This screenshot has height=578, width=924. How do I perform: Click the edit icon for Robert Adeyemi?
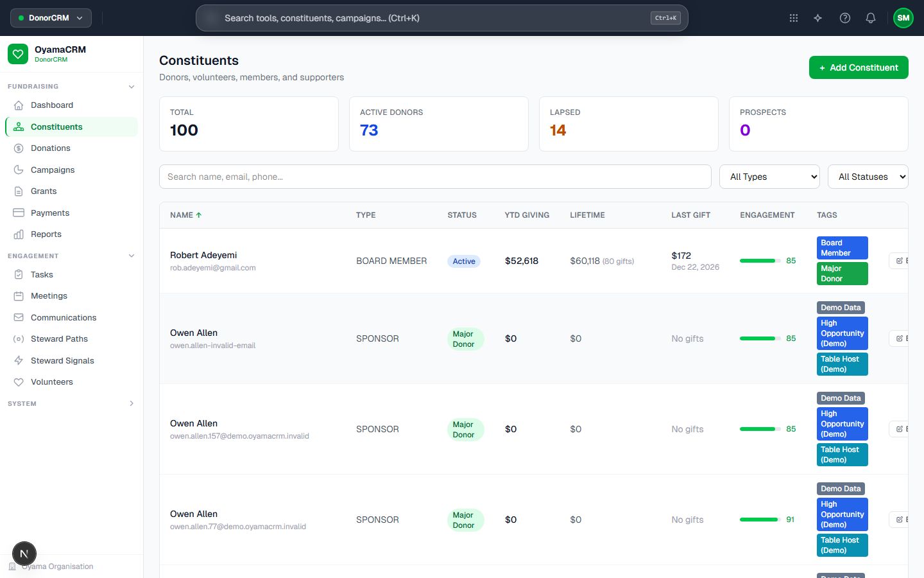900,261
